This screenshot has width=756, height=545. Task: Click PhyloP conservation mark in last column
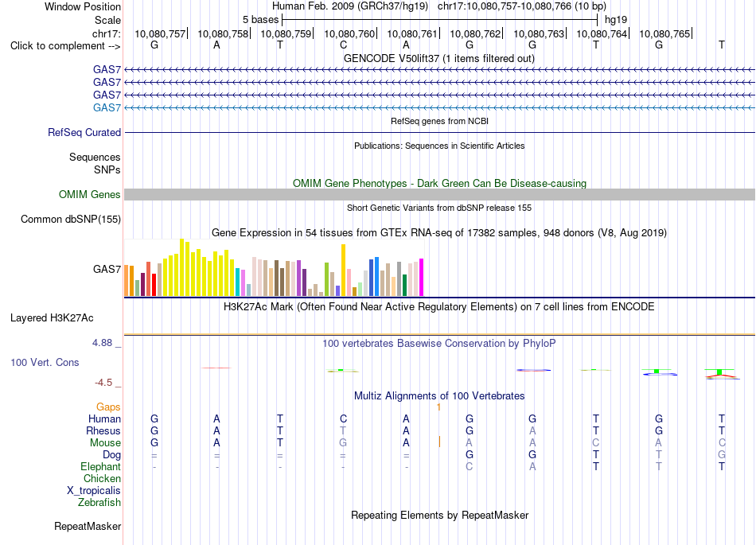click(x=722, y=374)
